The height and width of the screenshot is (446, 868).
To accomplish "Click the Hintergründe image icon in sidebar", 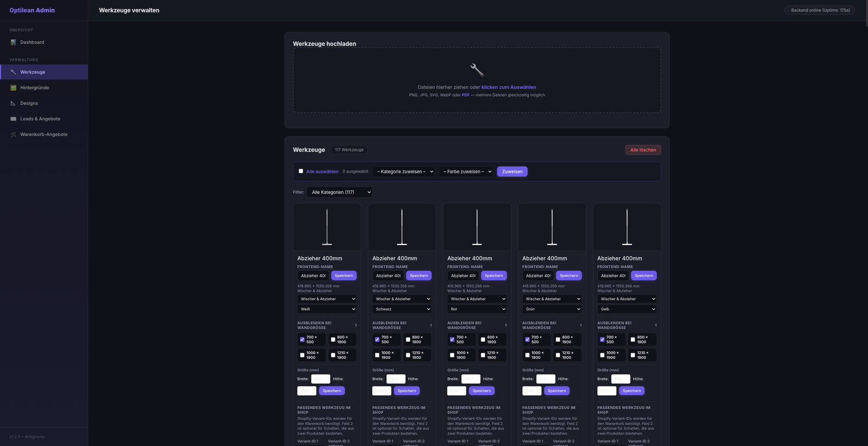I will click(14, 88).
